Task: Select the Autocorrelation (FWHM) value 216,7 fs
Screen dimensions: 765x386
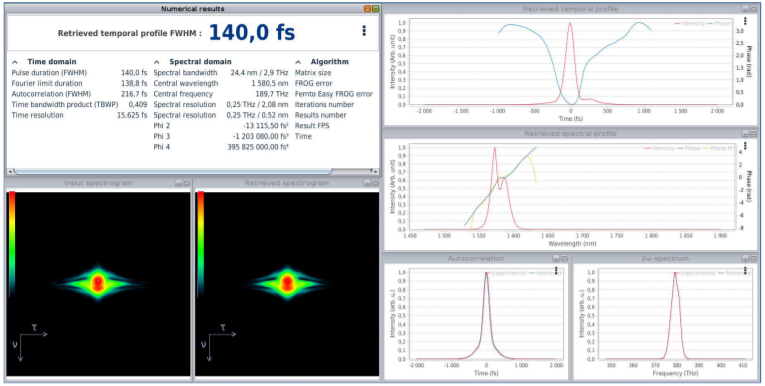Action: pyautogui.click(x=134, y=94)
